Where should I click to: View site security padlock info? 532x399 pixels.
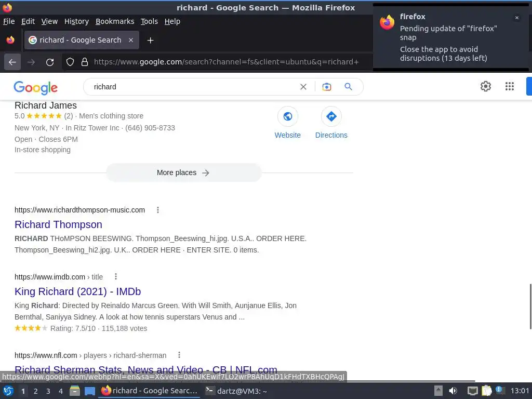click(85, 62)
